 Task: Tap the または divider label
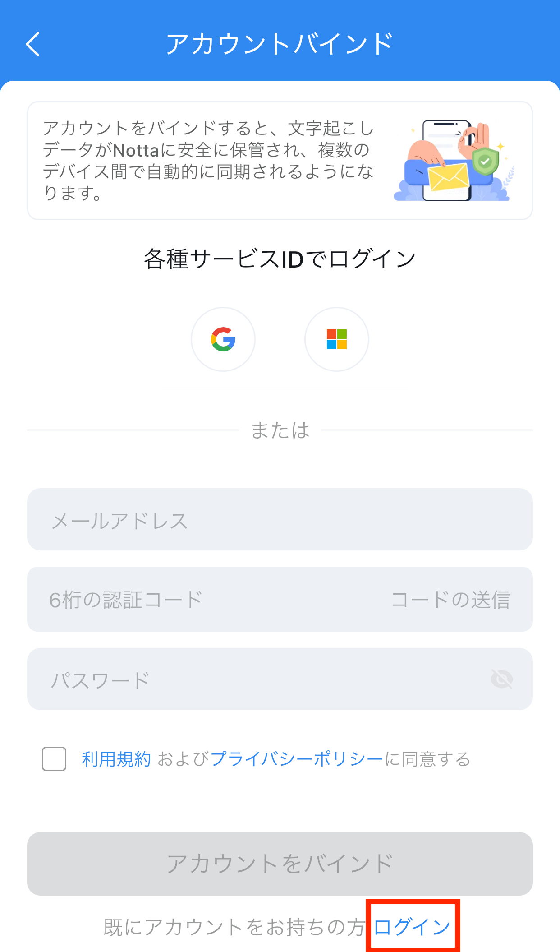point(280,430)
